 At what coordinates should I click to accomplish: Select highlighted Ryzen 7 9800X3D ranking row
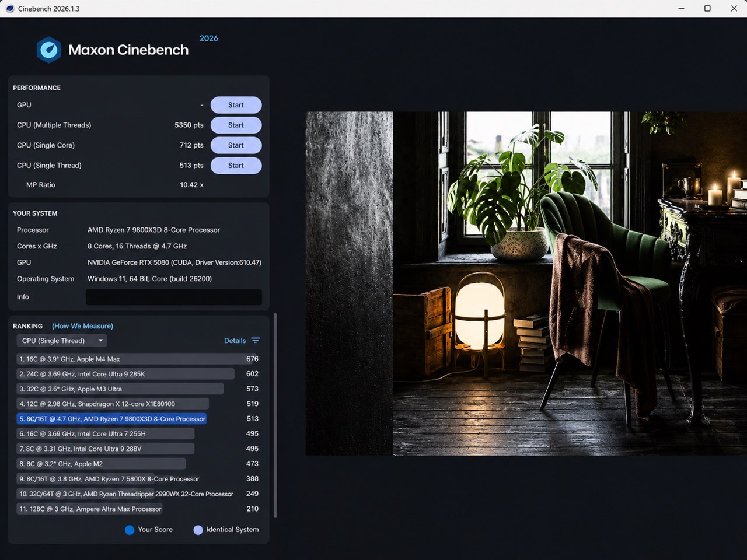(x=138, y=419)
